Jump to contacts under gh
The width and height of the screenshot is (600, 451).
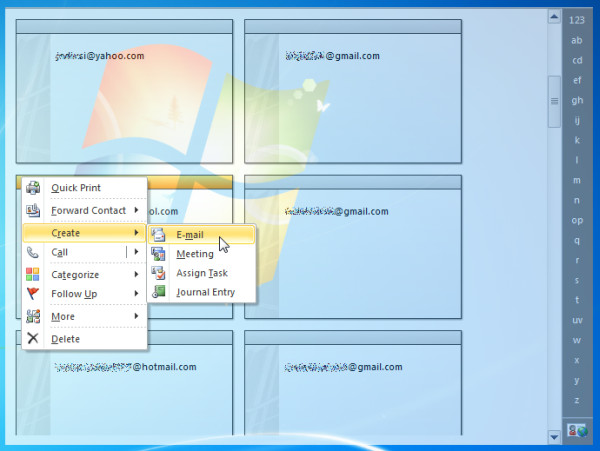[x=577, y=100]
